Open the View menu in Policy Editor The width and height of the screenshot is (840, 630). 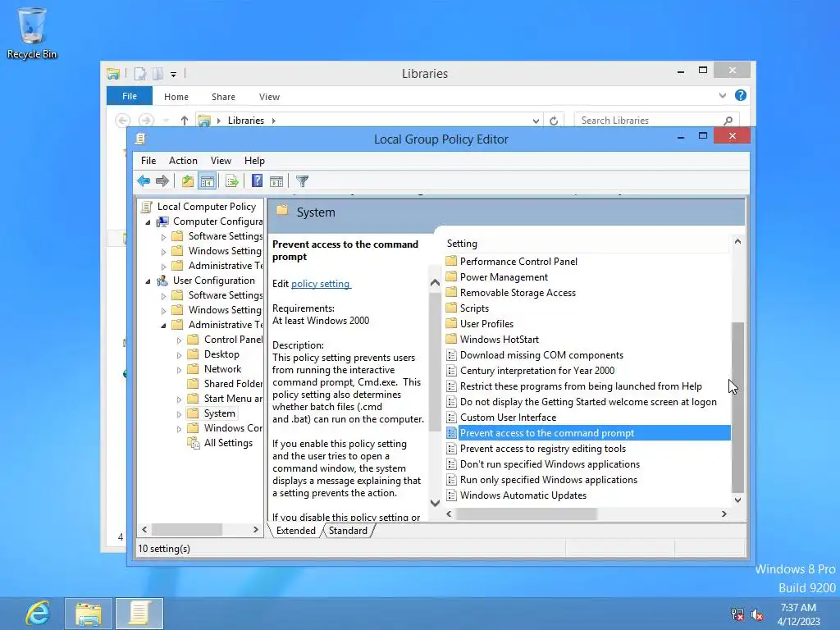tap(221, 161)
